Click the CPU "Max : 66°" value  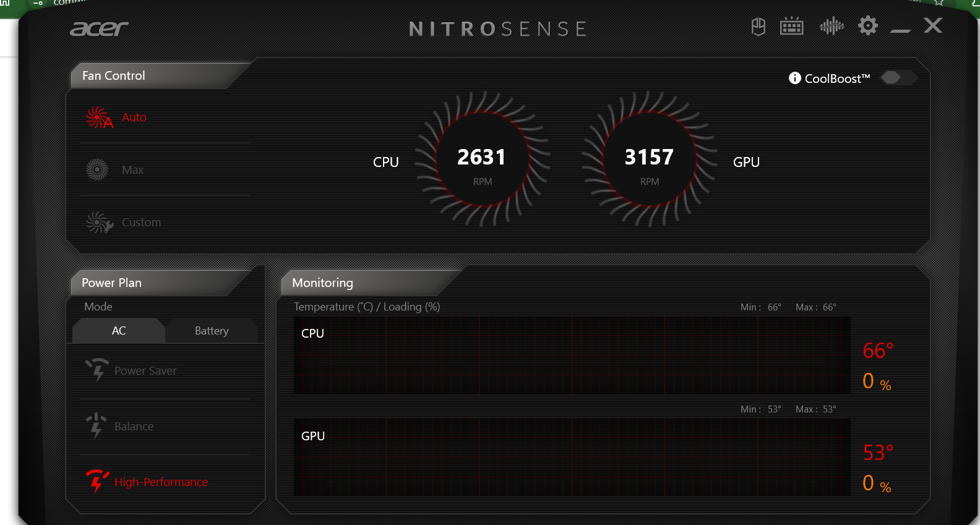click(x=816, y=307)
